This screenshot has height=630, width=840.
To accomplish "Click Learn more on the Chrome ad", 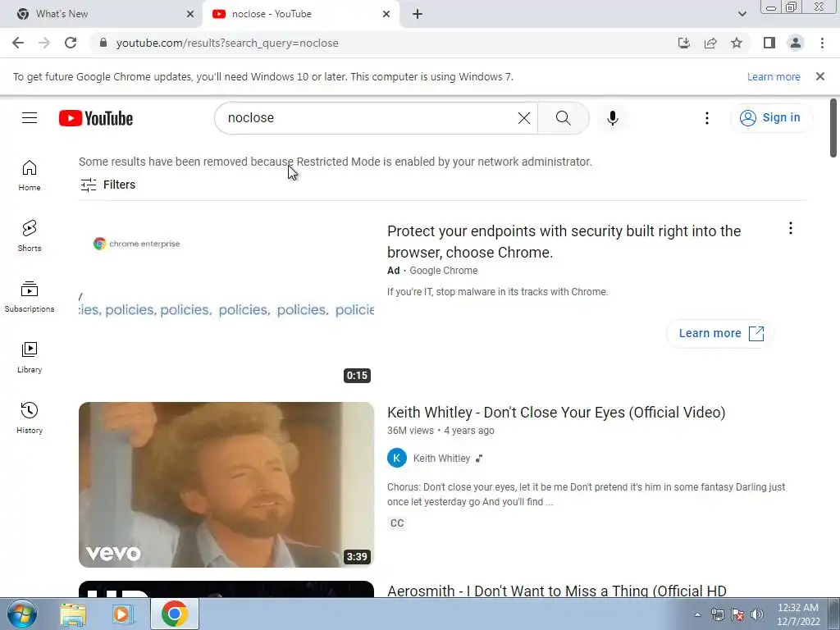I will point(720,333).
